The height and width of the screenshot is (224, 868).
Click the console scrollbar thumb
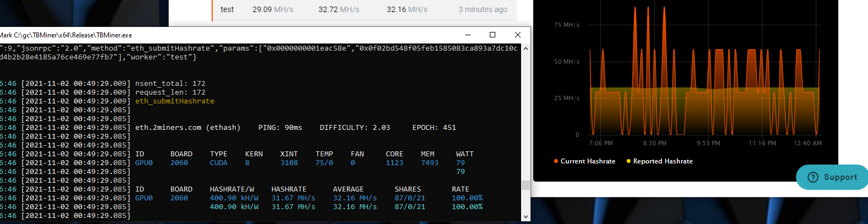(x=526, y=185)
